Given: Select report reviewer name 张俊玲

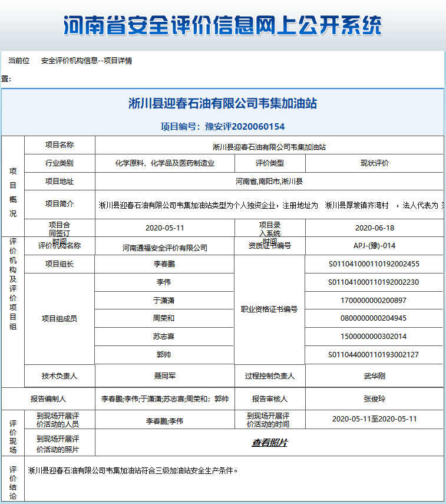Looking at the screenshot, I should 374,399.
